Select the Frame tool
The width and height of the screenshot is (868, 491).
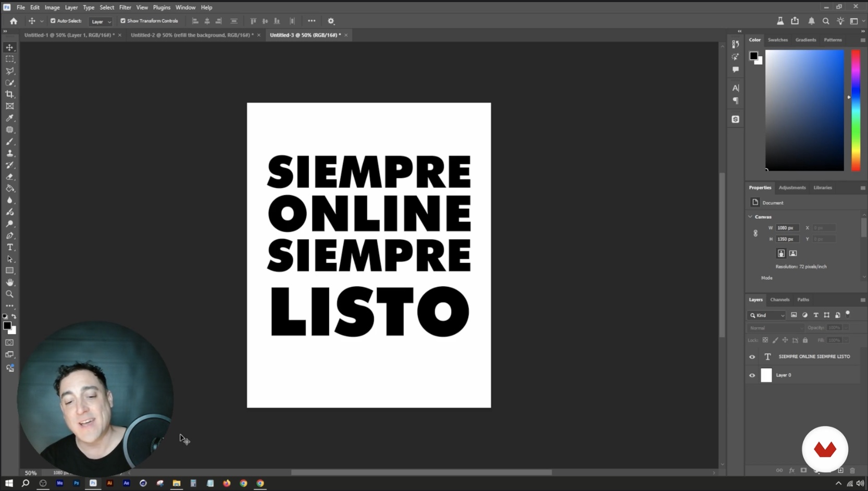(x=9, y=106)
